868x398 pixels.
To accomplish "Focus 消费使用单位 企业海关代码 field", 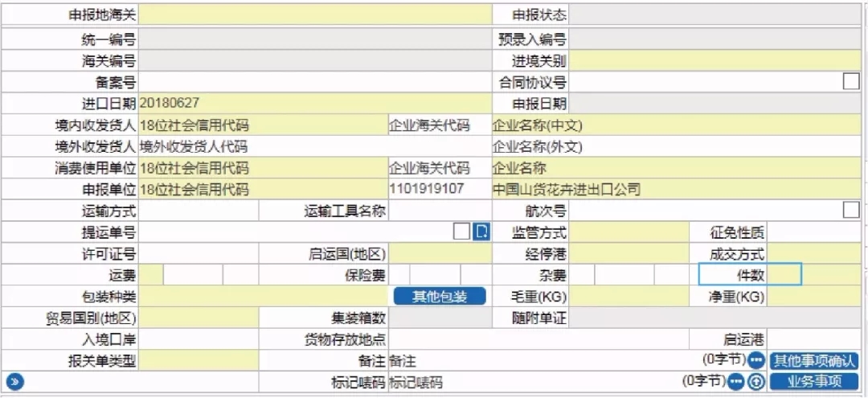I will click(440, 168).
